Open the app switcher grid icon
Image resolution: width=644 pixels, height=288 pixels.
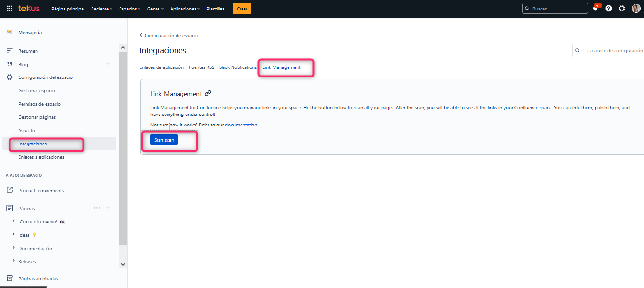coord(9,9)
